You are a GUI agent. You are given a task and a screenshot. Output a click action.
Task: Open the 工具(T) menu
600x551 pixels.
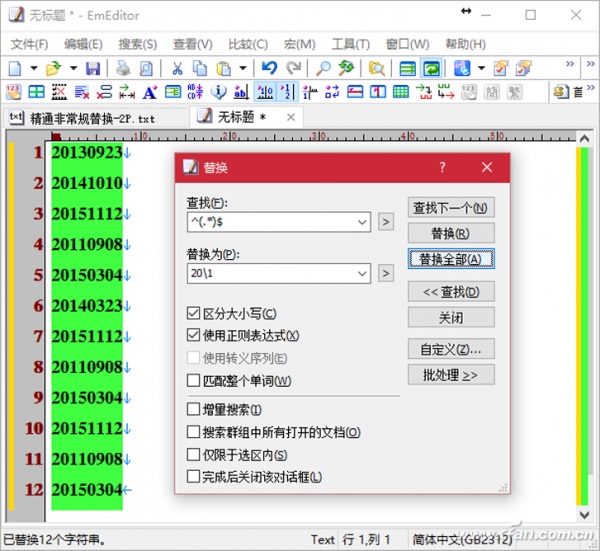click(x=351, y=44)
